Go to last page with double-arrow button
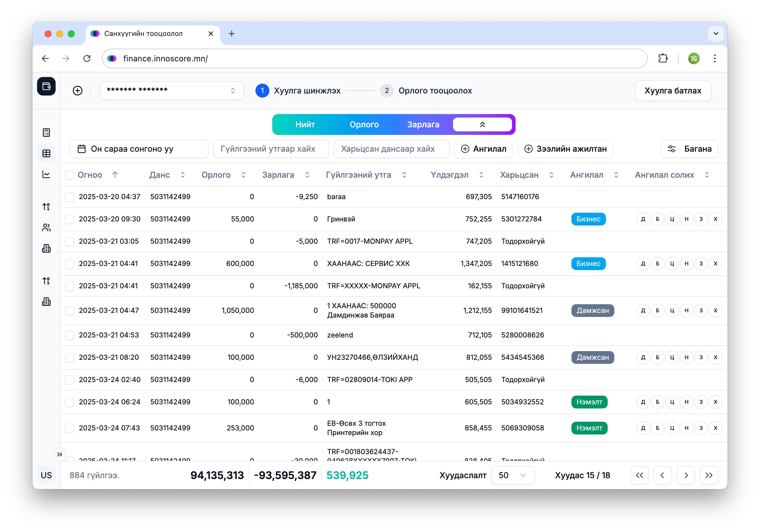Image resolution: width=760 pixels, height=532 pixels. pyautogui.click(x=709, y=476)
